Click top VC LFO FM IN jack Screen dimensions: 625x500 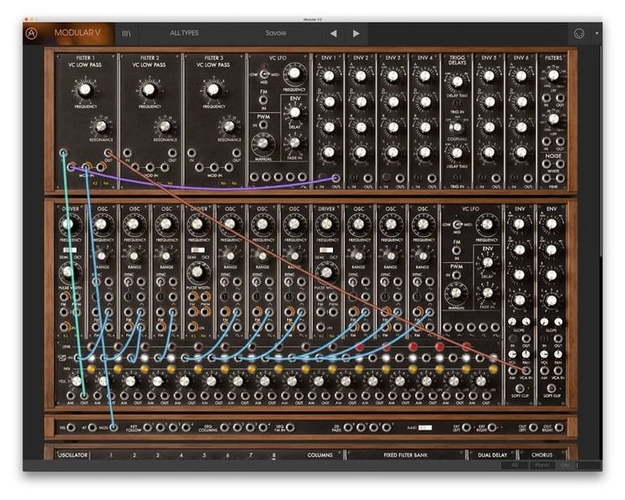click(263, 100)
